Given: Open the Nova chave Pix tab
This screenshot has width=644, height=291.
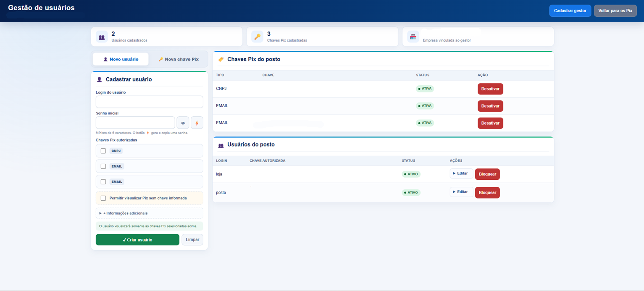Looking at the screenshot, I should pos(179,59).
